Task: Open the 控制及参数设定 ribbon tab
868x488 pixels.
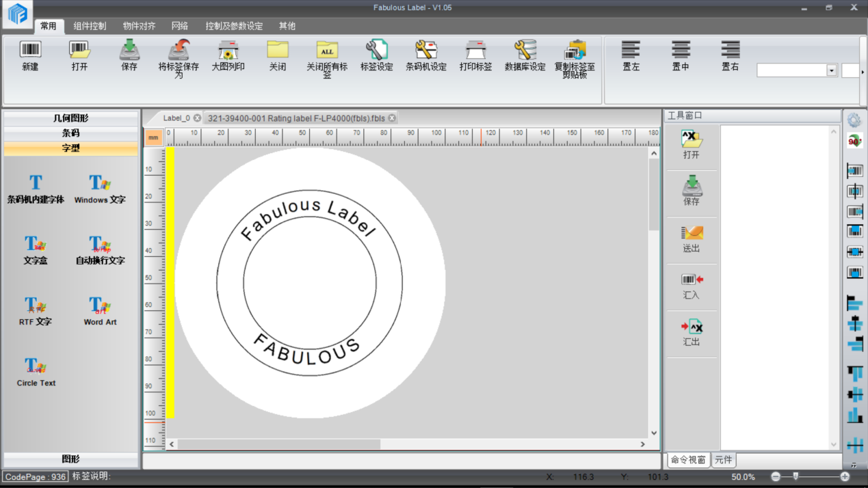Action: [x=234, y=26]
